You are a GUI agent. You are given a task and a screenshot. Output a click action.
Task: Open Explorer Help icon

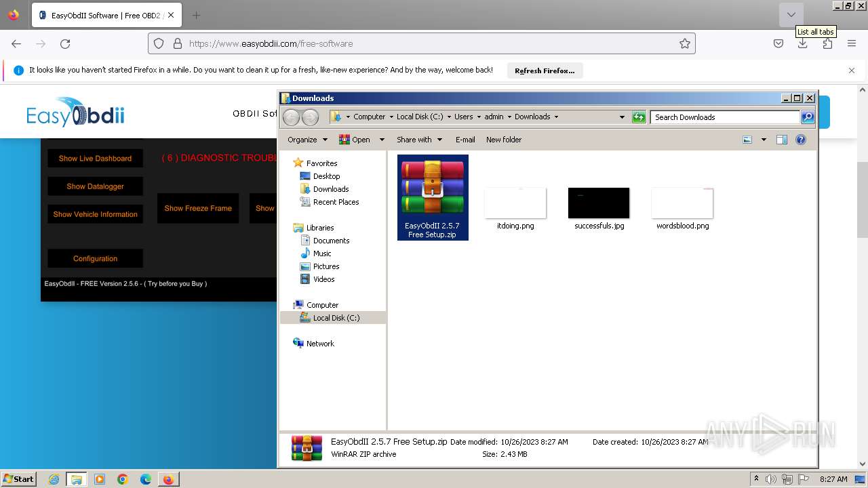[x=801, y=140]
